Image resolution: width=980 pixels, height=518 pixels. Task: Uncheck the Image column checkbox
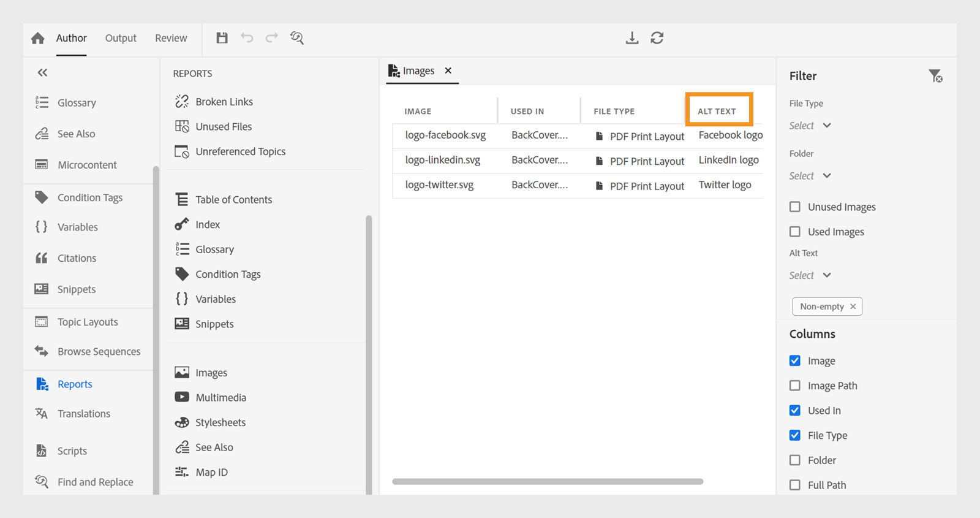coord(795,360)
